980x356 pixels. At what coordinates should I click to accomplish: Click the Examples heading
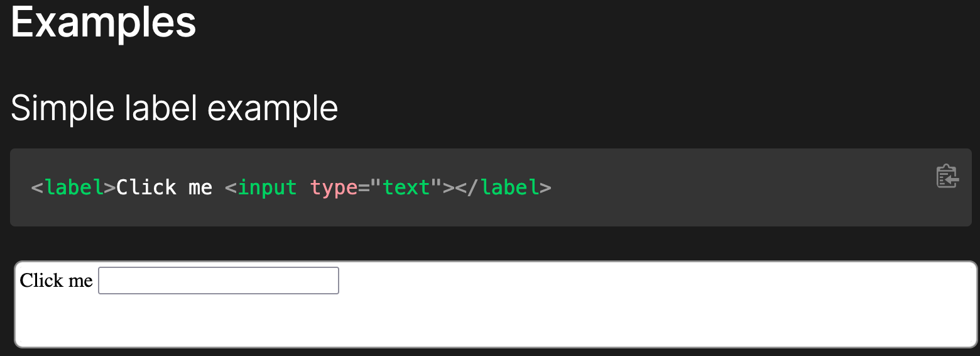[104, 22]
